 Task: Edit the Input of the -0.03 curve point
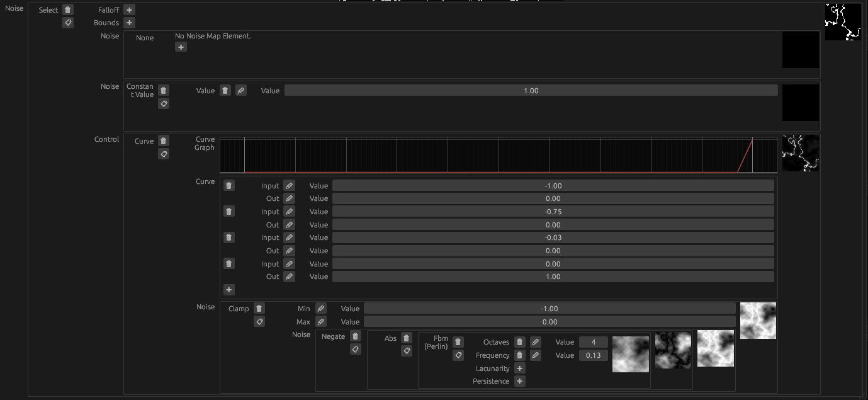coord(289,237)
